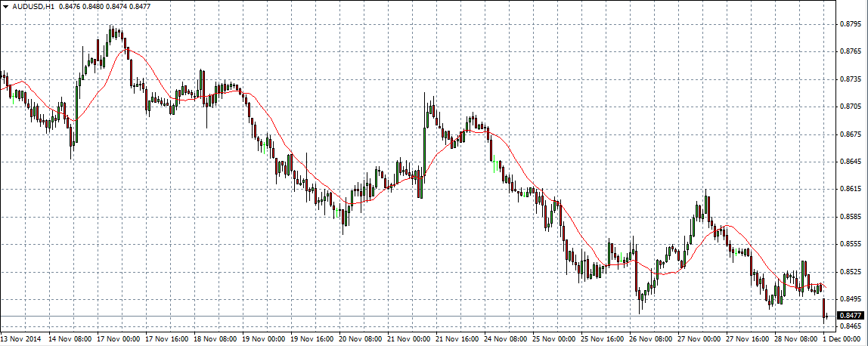Click the 0.8615 price axis label
Viewport: 868px width, 346px height.
pos(851,189)
